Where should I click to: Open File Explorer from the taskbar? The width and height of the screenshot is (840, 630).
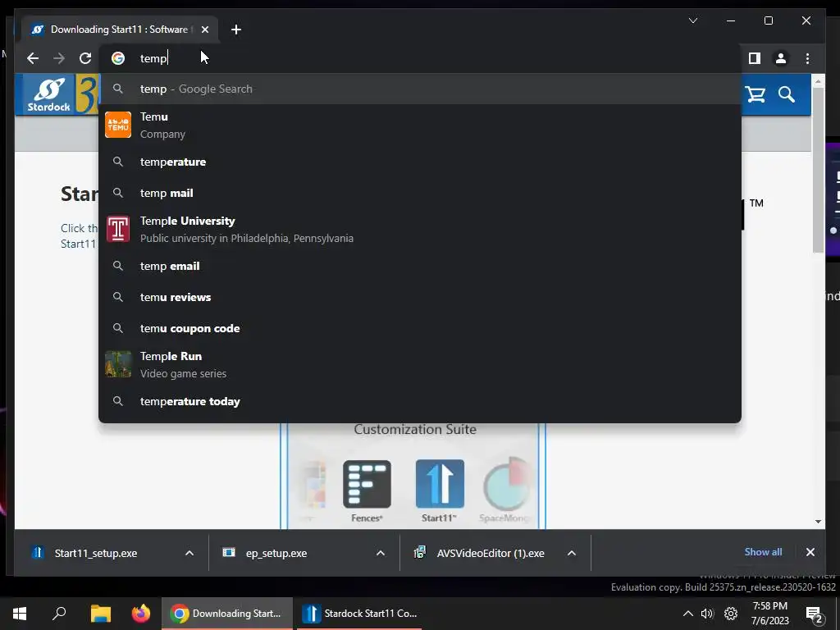[x=101, y=614]
